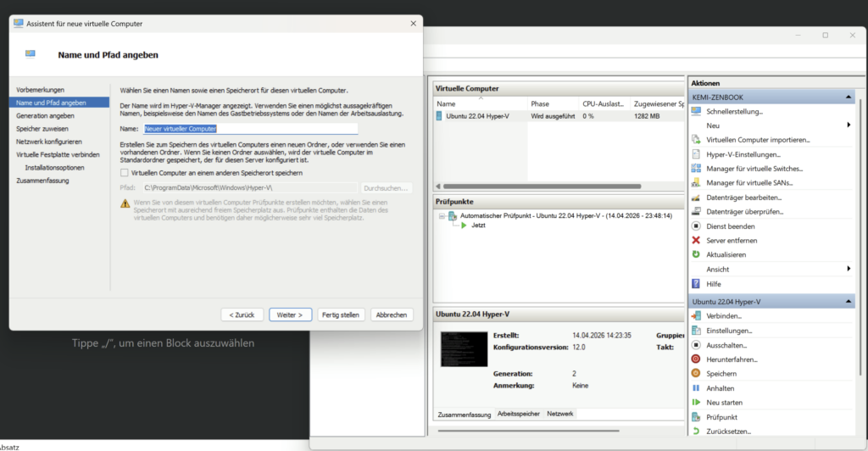Switch to the Netzwerk tab
Viewport: 868px width, 451px height.
559,414
